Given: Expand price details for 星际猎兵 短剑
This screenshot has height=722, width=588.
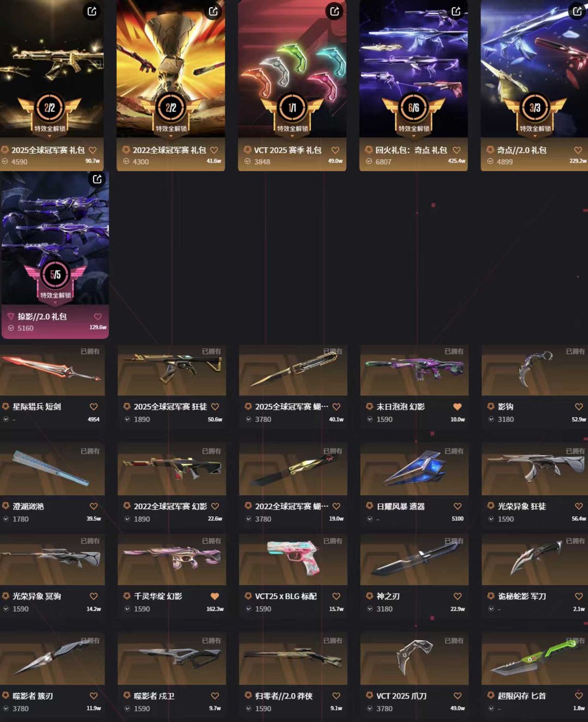Looking at the screenshot, I should click(6, 419).
